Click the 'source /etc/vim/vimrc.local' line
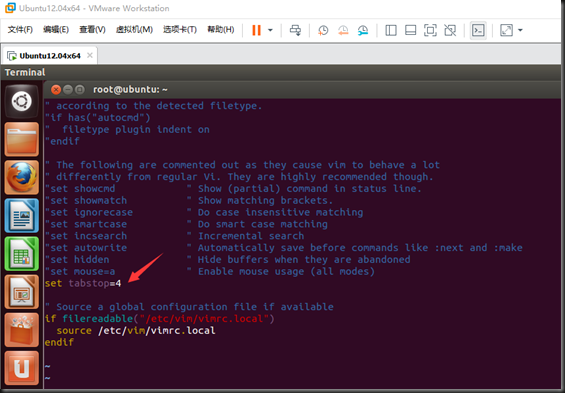The width and height of the screenshot is (565, 393). pos(136,330)
